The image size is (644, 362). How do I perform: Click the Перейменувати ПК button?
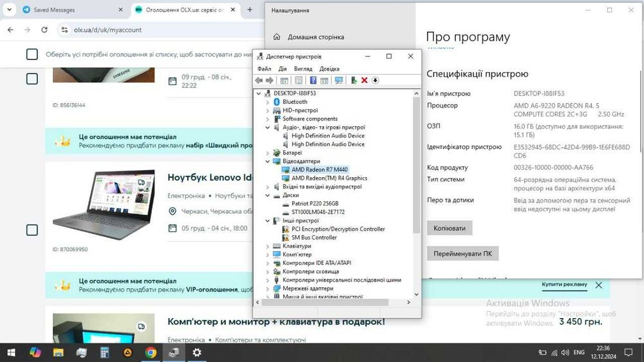[x=462, y=254]
